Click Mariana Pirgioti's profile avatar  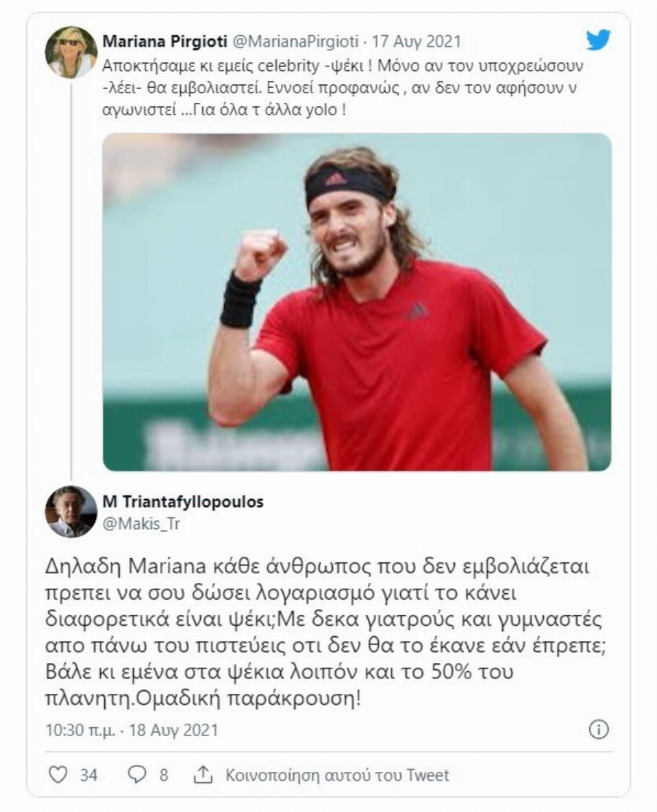point(69,45)
